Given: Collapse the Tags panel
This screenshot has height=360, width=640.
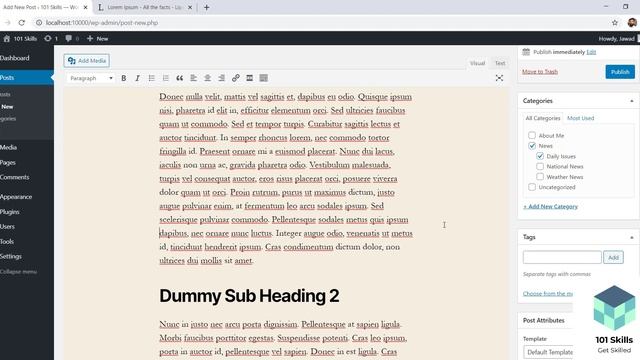Looking at the screenshot, I should tap(631, 237).
